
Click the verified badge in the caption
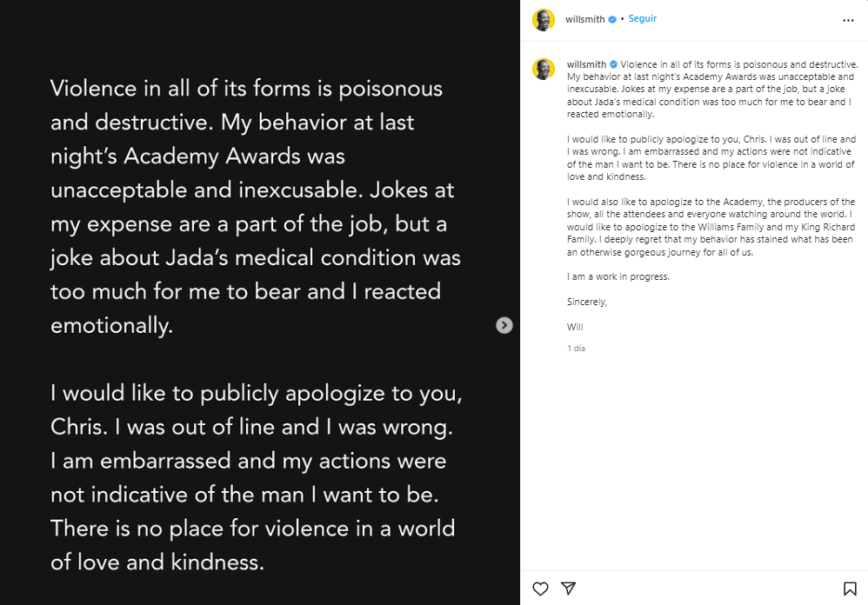pos(613,64)
